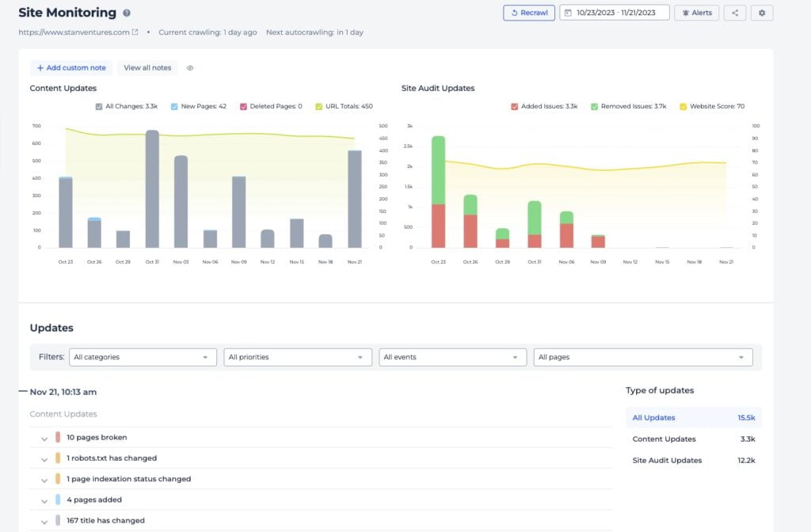Toggle the New Pages legend checkbox
The width and height of the screenshot is (811, 532).
[x=174, y=106]
